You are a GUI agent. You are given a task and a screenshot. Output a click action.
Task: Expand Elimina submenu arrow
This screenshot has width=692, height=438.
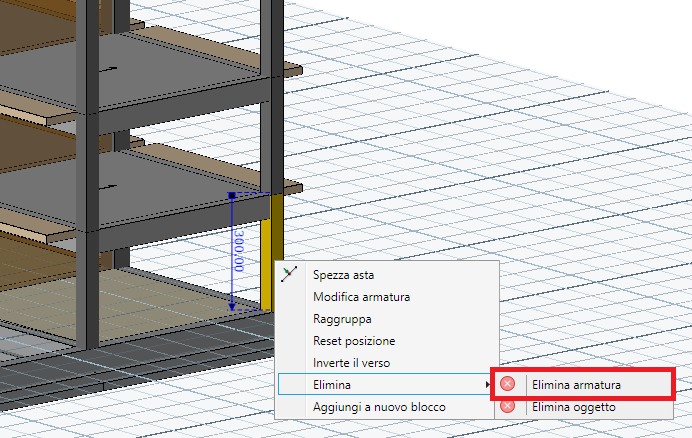[x=487, y=385]
